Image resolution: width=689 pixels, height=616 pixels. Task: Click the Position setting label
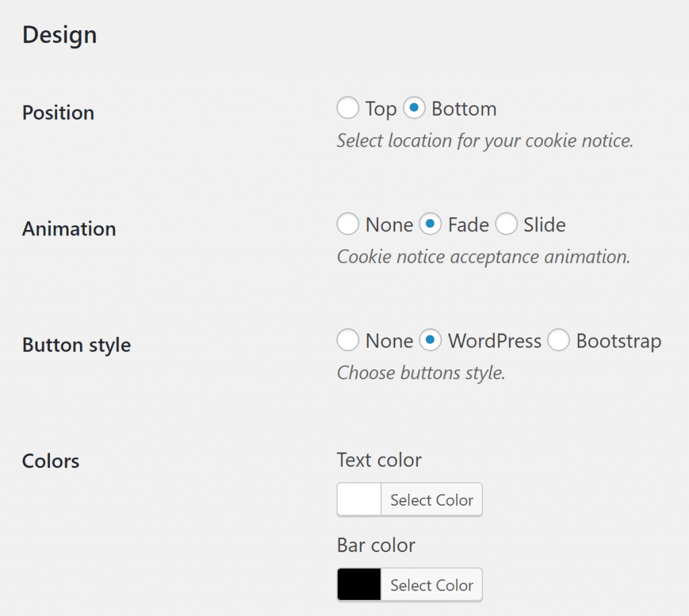[58, 113]
